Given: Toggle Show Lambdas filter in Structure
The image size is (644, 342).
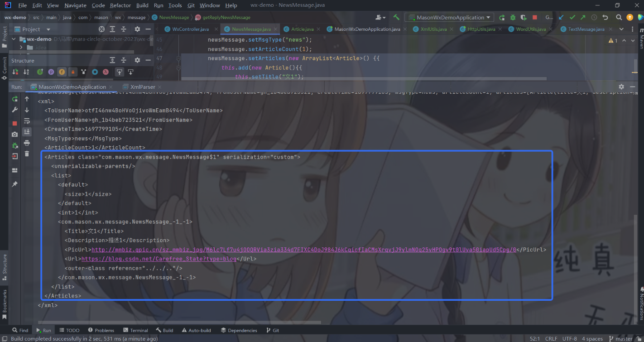Looking at the screenshot, I should pyautogui.click(x=106, y=72).
